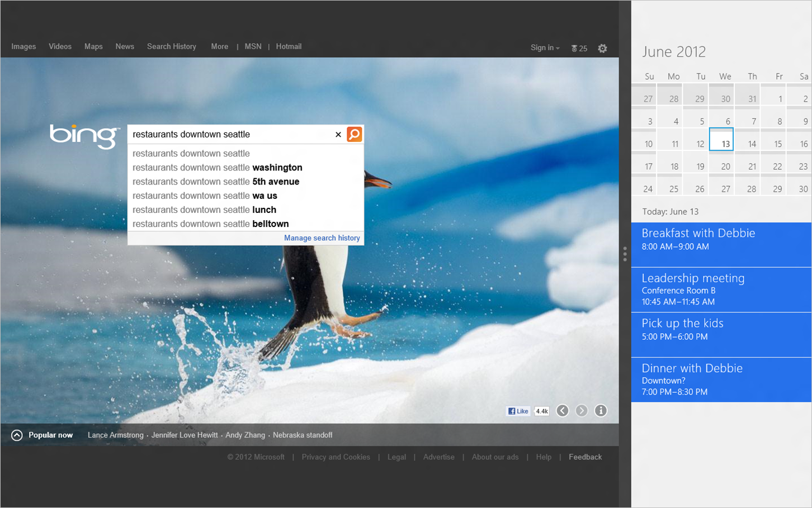Open the image info icon
The height and width of the screenshot is (508, 812).
[x=601, y=411]
